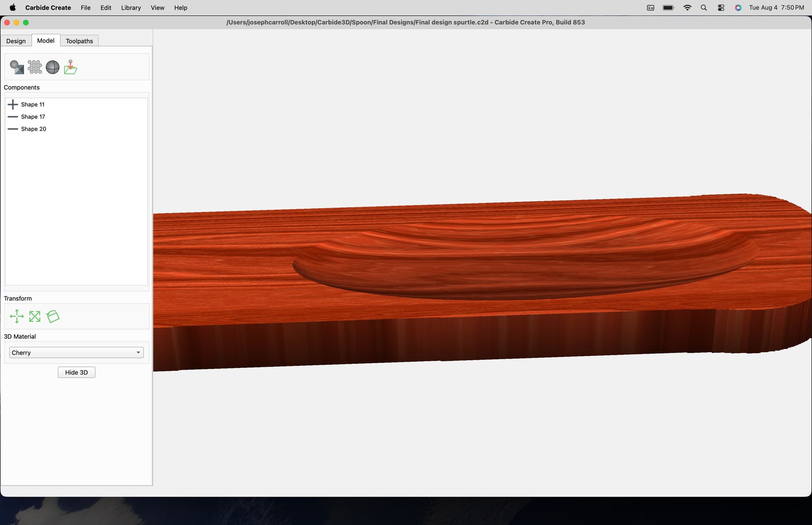The height and width of the screenshot is (525, 812).
Task: Click the battery status icon
Action: [669, 8]
